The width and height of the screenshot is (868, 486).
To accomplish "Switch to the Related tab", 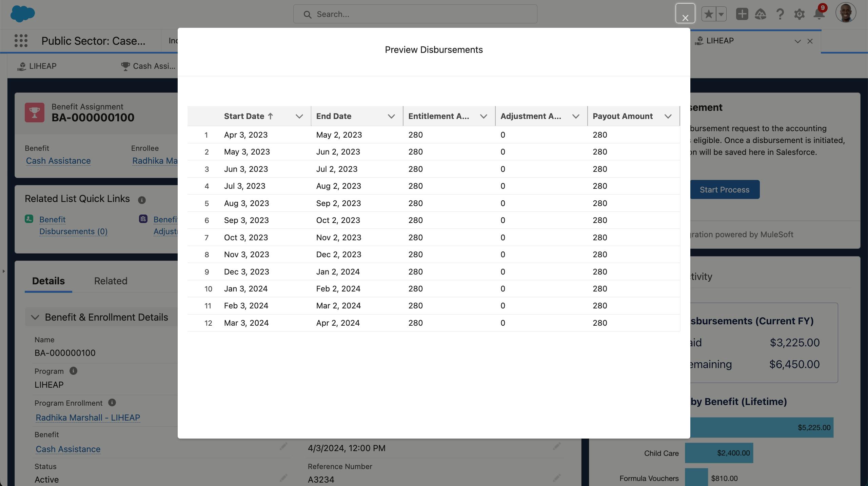I will click(x=111, y=281).
